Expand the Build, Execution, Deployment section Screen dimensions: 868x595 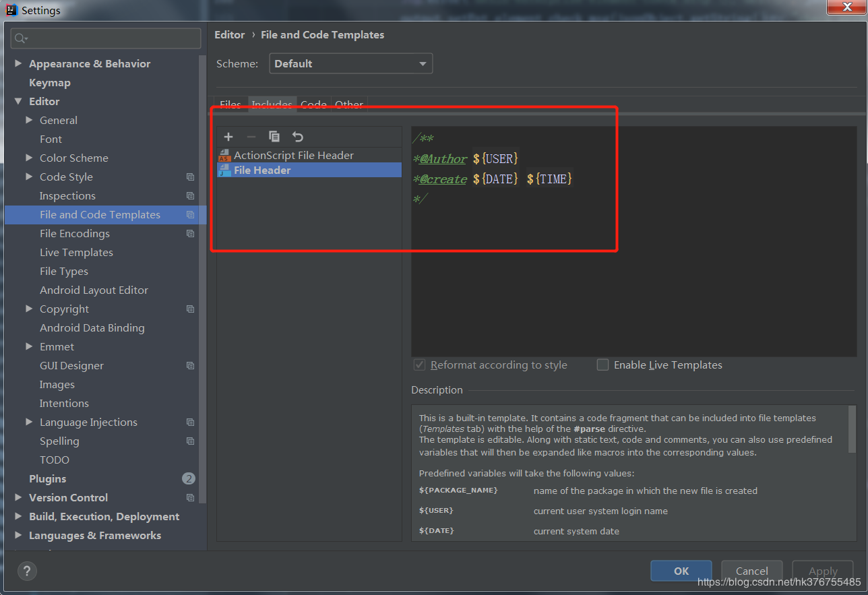[18, 517]
